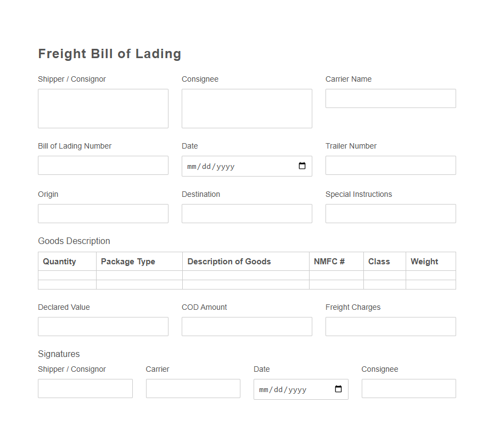Select the Origin input field

103,213
